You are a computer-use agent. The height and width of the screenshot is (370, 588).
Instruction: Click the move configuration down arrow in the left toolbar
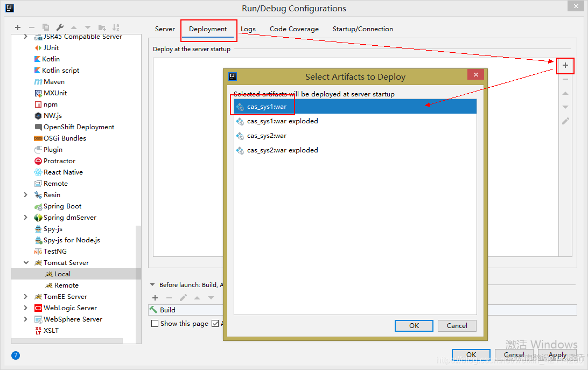[88, 27]
